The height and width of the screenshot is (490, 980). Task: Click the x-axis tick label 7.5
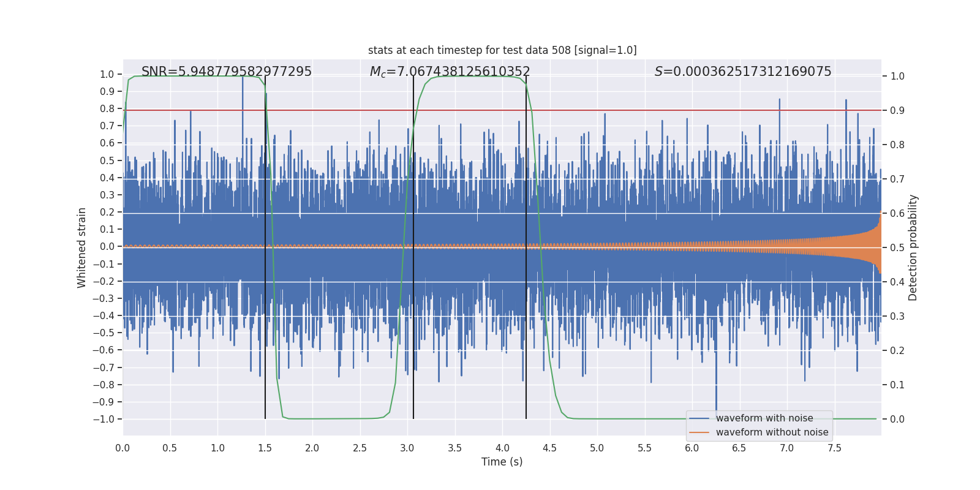click(x=834, y=448)
